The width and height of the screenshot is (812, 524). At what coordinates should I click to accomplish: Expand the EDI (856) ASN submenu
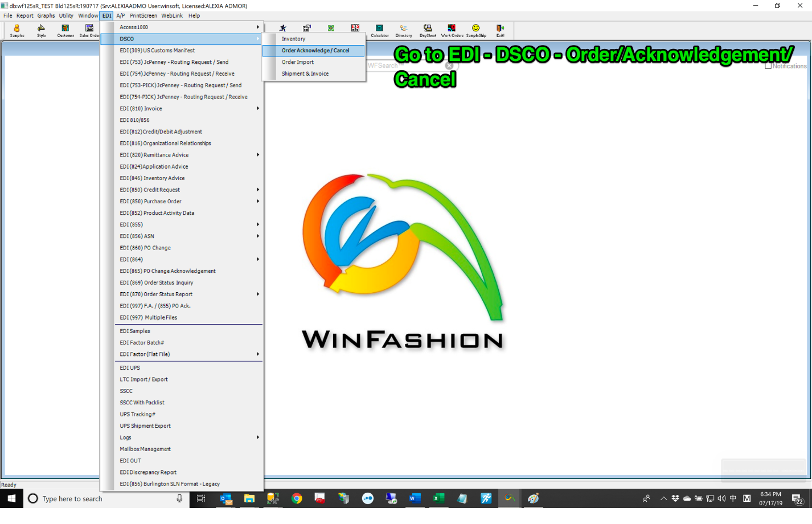(258, 236)
